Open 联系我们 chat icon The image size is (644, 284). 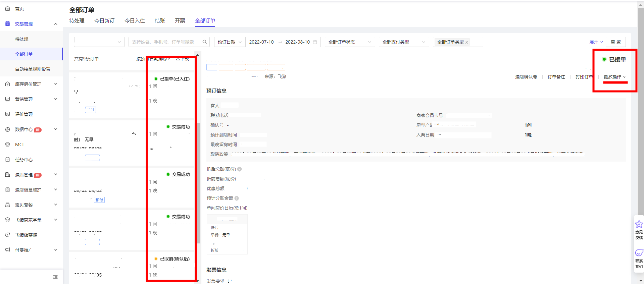pyautogui.click(x=639, y=252)
